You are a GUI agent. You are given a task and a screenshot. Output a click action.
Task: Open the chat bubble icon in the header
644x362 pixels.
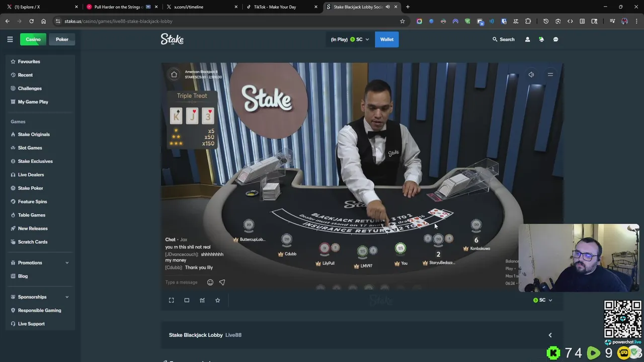555,39
